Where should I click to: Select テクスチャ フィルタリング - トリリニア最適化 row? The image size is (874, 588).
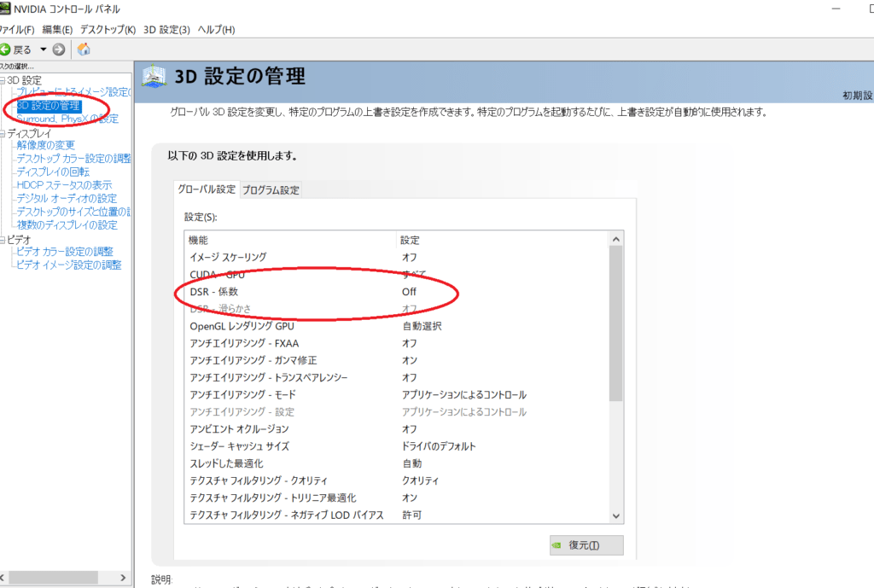click(396, 498)
